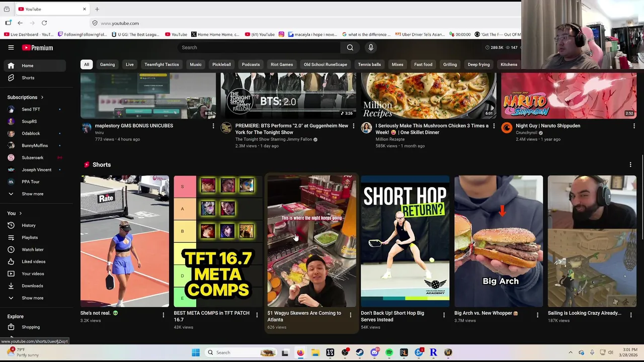Click the browser reload button
The image size is (644, 362).
click(x=44, y=23)
